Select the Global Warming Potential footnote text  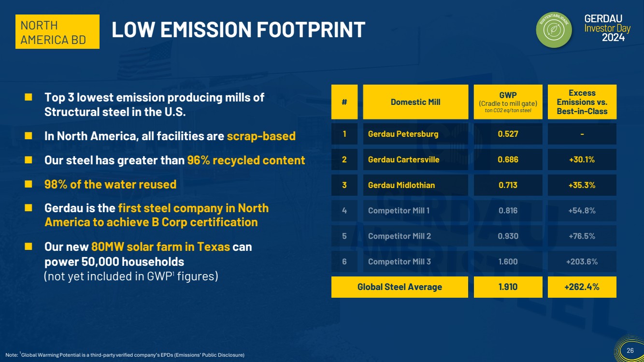(125, 355)
